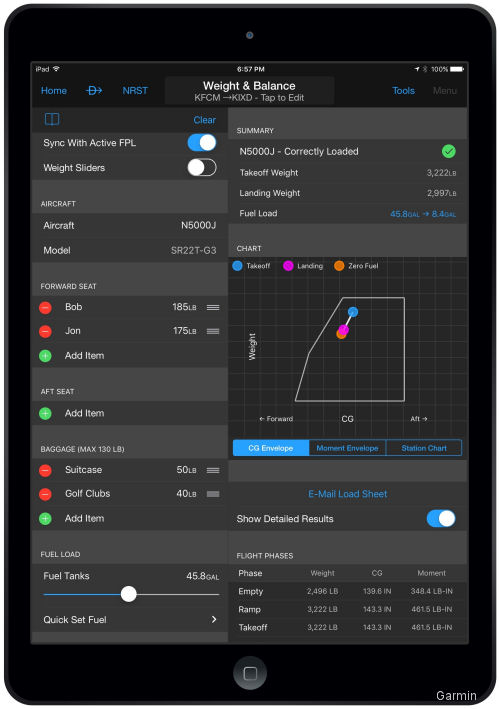Screen dimensions: 500x709
Task: Open NRST page
Action: pyautogui.click(x=135, y=91)
